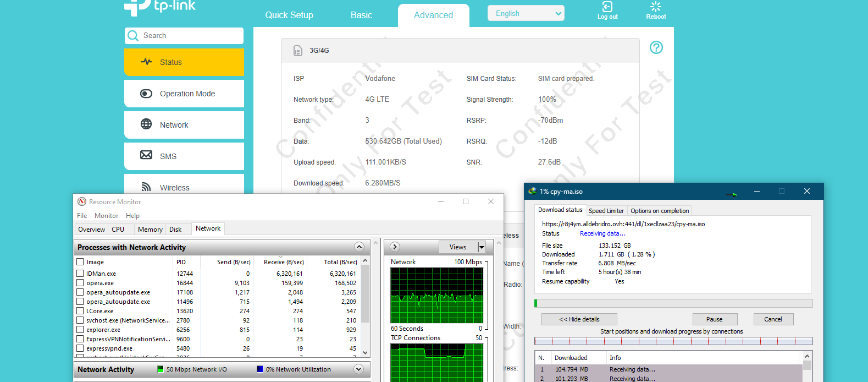Click the Wireless signal icon in sidebar
The height and width of the screenshot is (382, 868).
146,187
